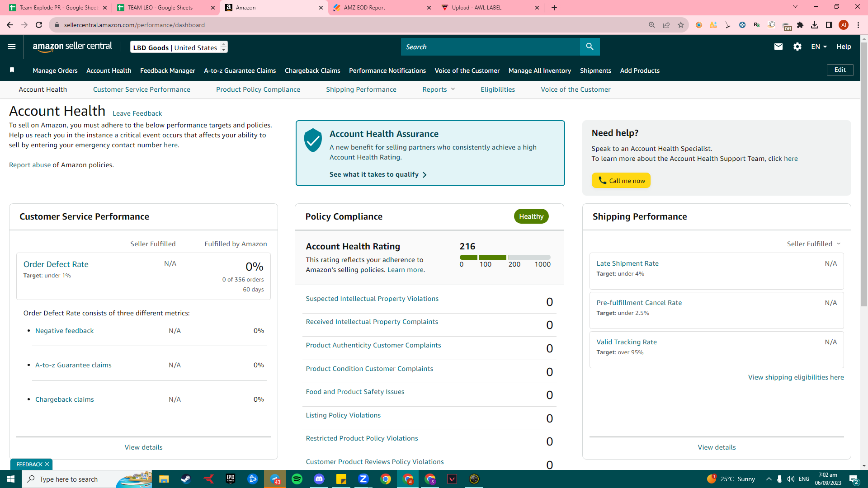Click the Account Health Rating progress bar
868x488 pixels.
tap(505, 257)
